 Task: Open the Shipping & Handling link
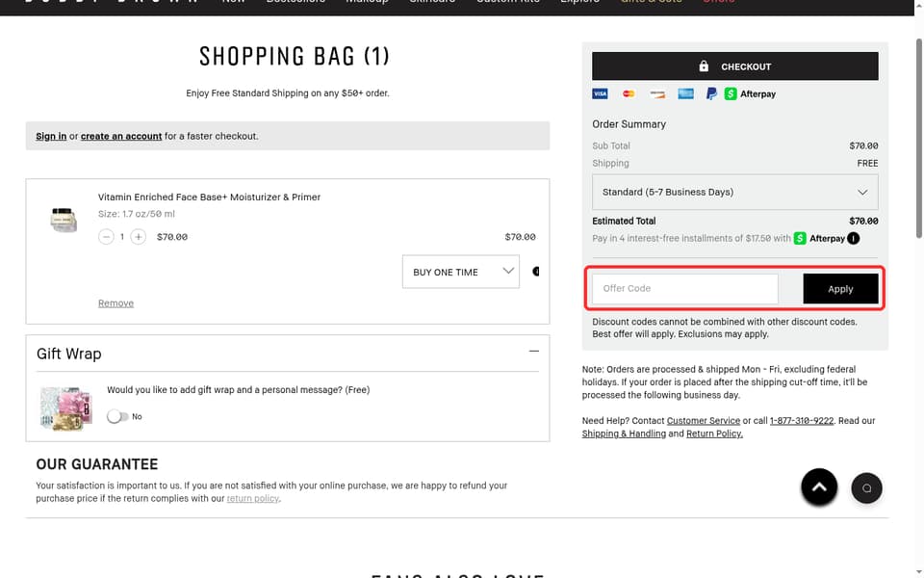tap(624, 433)
